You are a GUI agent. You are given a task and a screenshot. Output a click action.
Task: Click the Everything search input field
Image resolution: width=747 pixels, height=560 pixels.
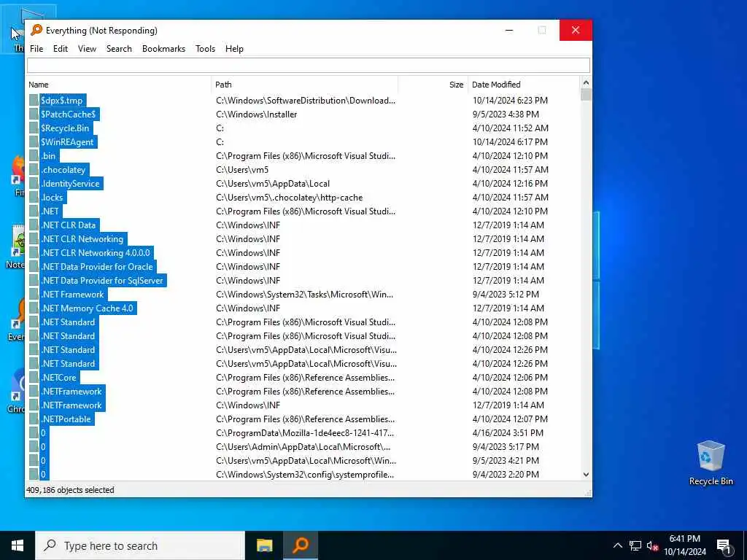(309, 65)
